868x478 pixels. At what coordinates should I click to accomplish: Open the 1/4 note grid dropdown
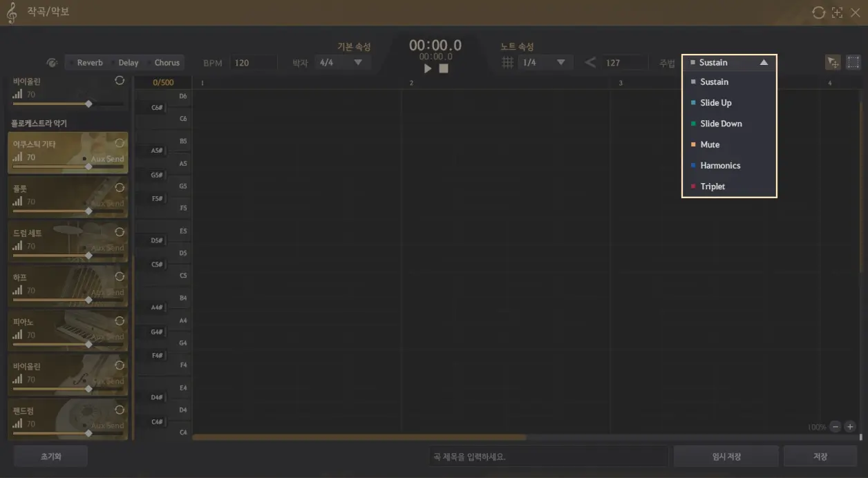[545, 62]
